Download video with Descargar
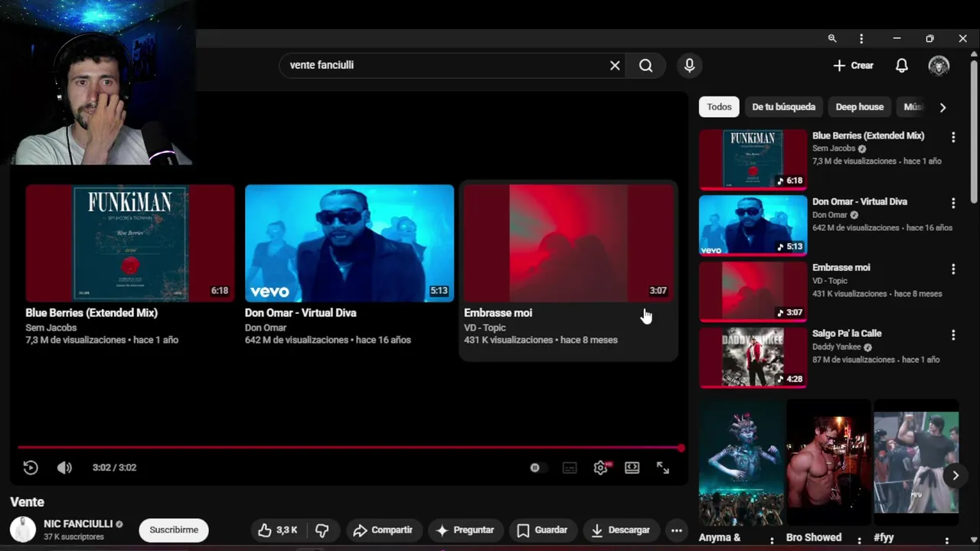 coord(621,530)
